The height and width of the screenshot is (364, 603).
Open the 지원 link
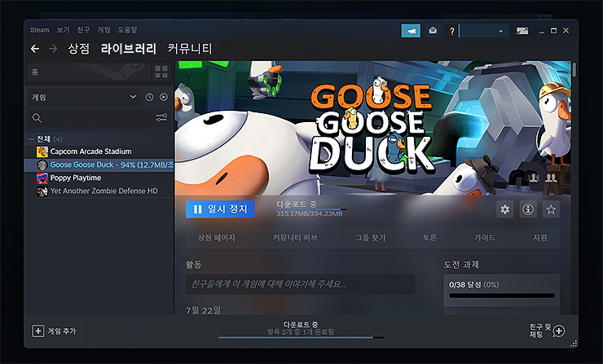[540, 238]
